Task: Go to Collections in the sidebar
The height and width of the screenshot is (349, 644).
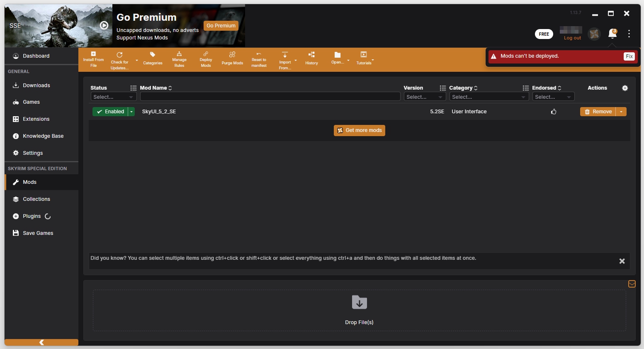Action: 36,199
